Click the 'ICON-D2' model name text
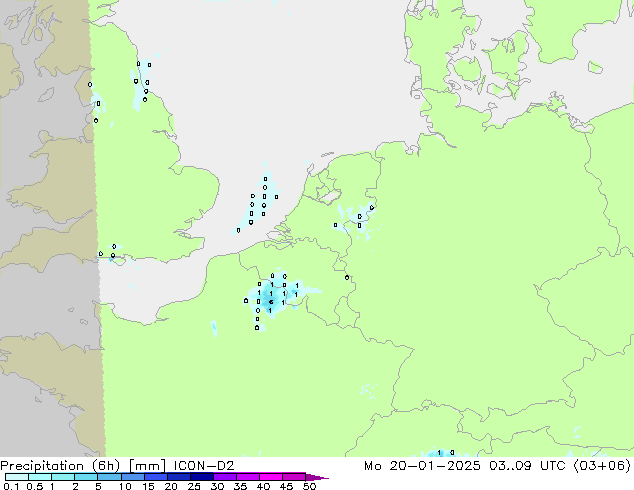This screenshot has width=634, height=490. tap(204, 466)
